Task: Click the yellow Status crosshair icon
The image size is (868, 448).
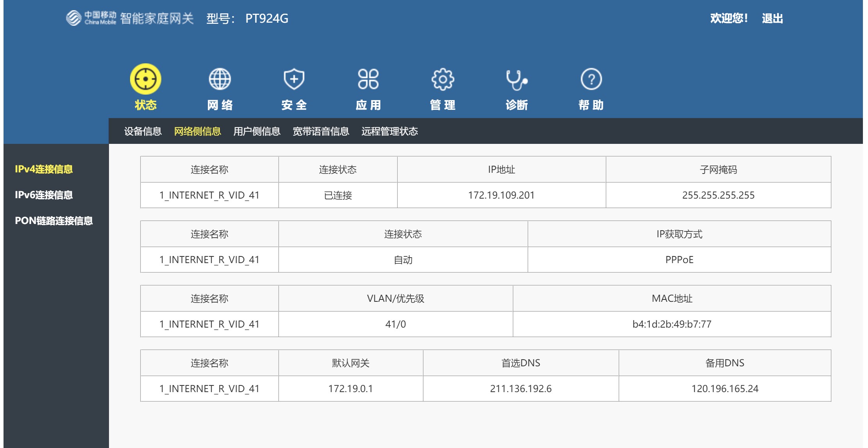Action: (145, 79)
